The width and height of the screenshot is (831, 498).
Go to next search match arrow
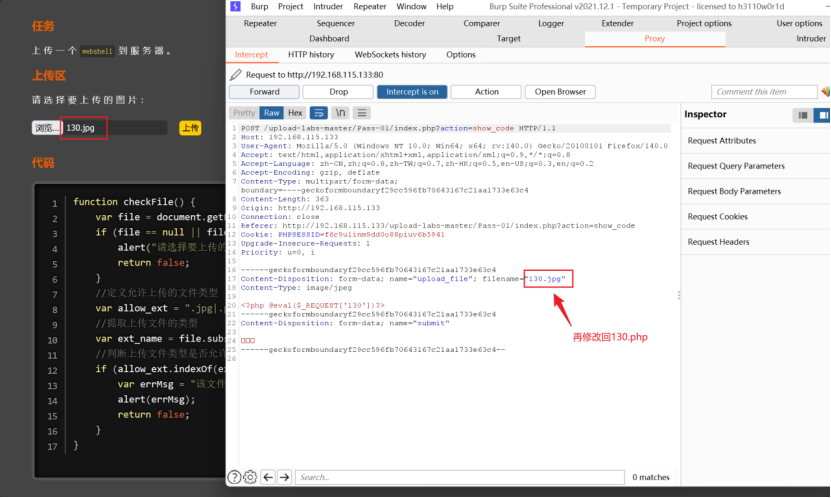point(285,477)
